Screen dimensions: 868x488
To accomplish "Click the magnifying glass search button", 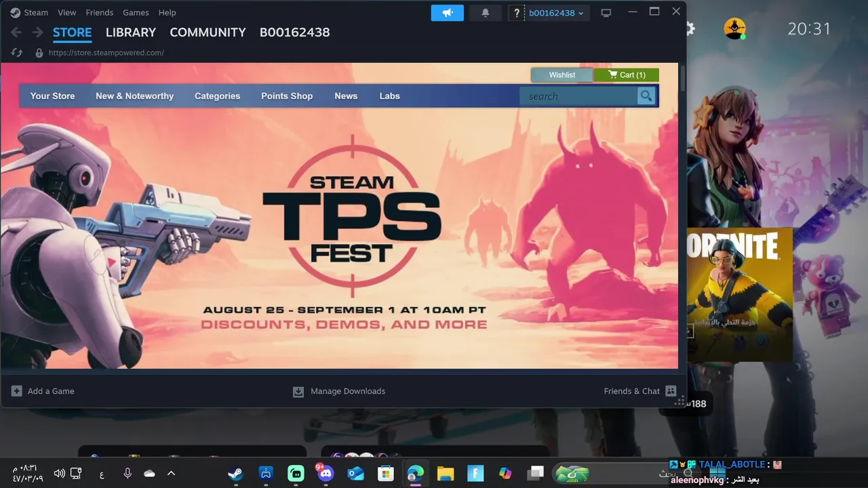I will pyautogui.click(x=646, y=96).
